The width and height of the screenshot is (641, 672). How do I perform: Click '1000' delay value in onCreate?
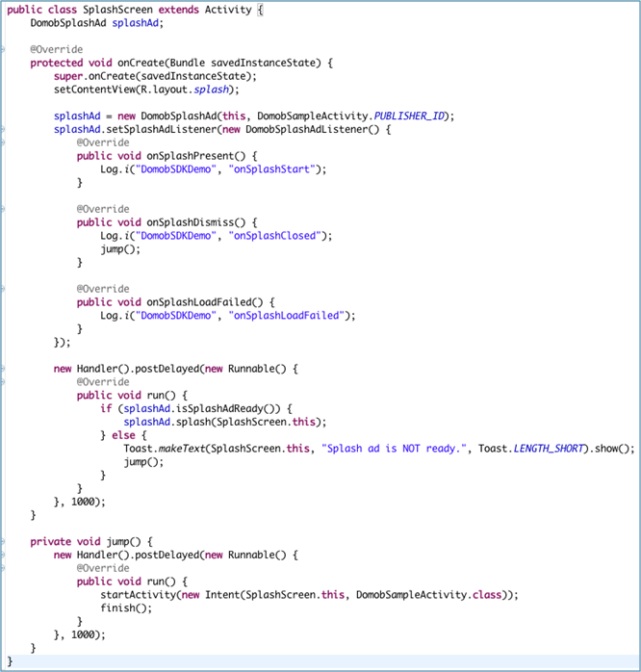pyautogui.click(x=82, y=502)
